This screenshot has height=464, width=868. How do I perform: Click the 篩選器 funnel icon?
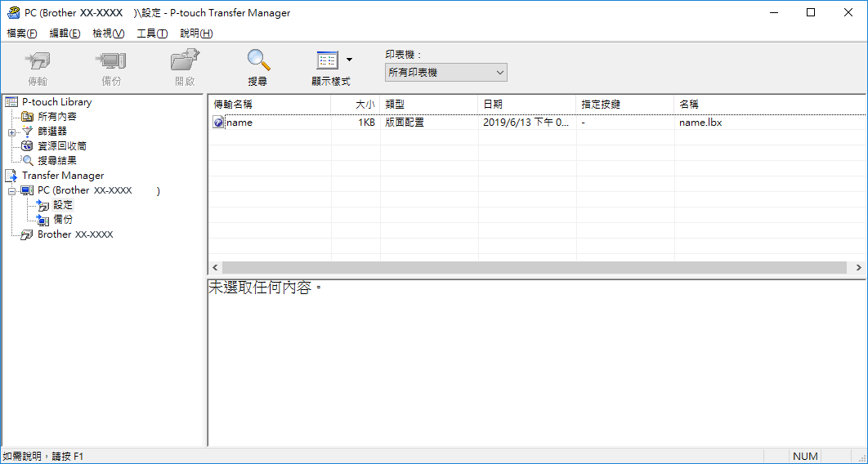[x=27, y=132]
